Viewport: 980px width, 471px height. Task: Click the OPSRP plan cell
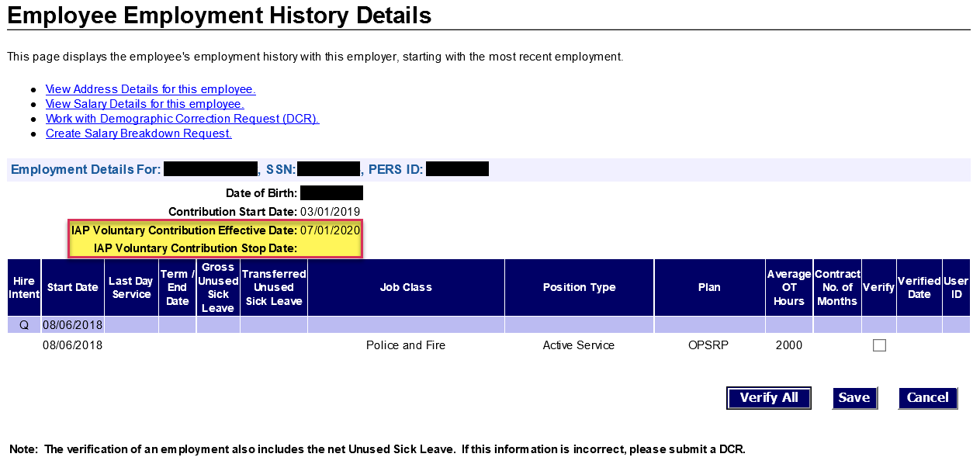click(x=709, y=345)
